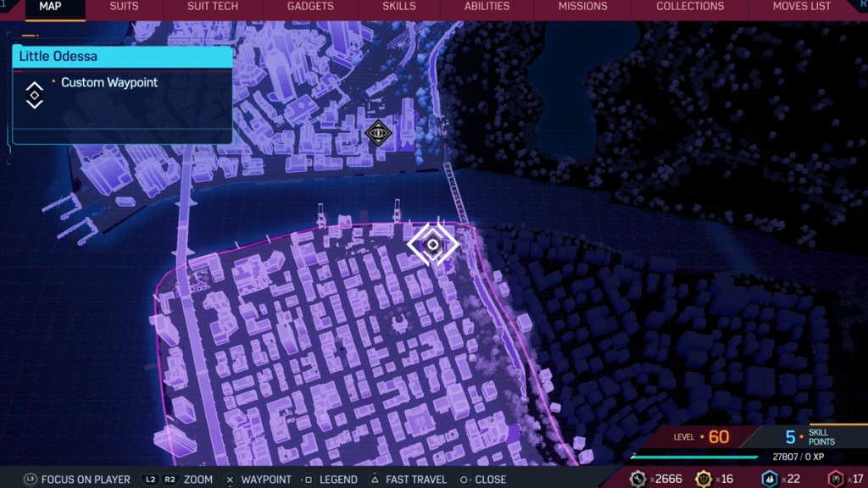
Task: Click the pink token icon beside 17
Action: pyautogui.click(x=836, y=479)
